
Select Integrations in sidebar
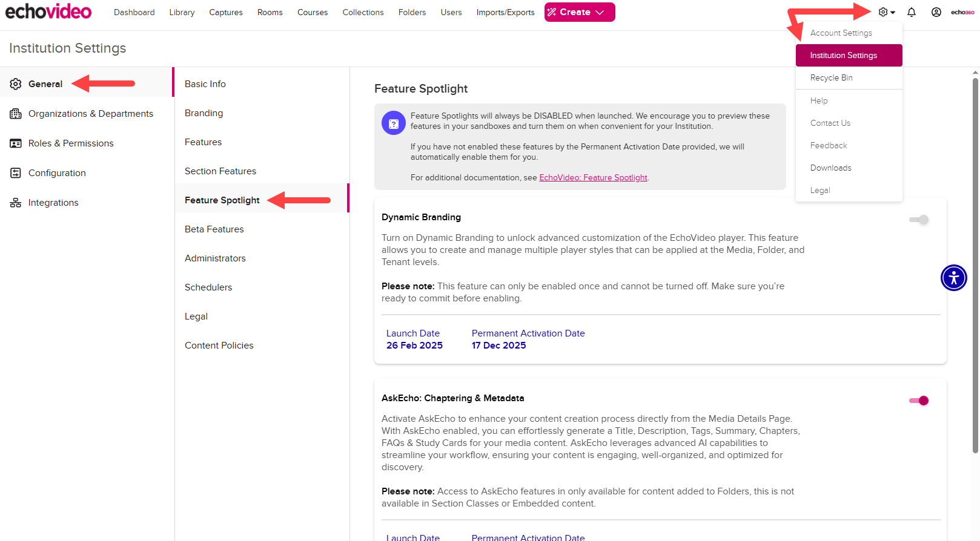pos(87,203)
